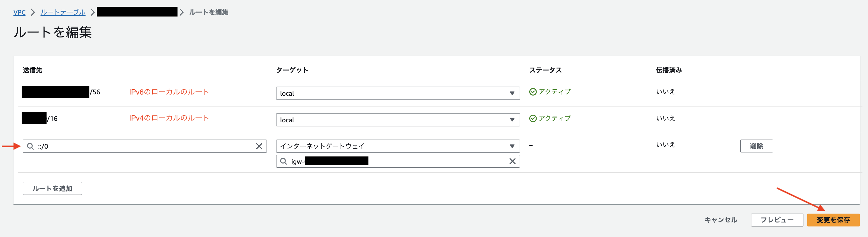Click breadcrumb chevron after VPC
The height and width of the screenshot is (237, 868).
pos(33,12)
